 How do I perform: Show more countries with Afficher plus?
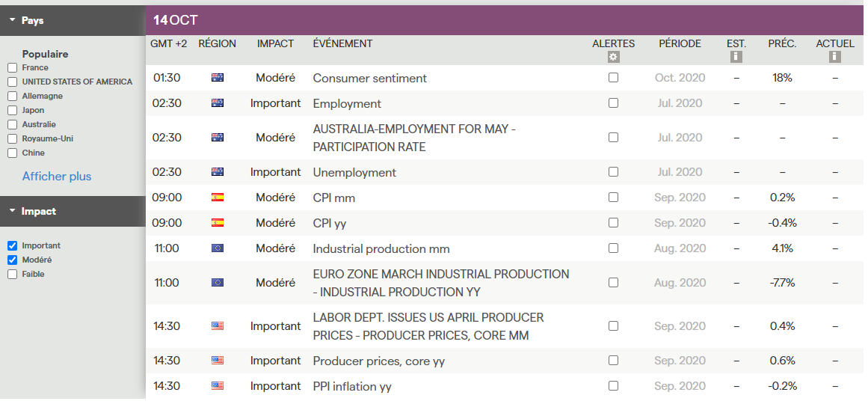point(57,177)
